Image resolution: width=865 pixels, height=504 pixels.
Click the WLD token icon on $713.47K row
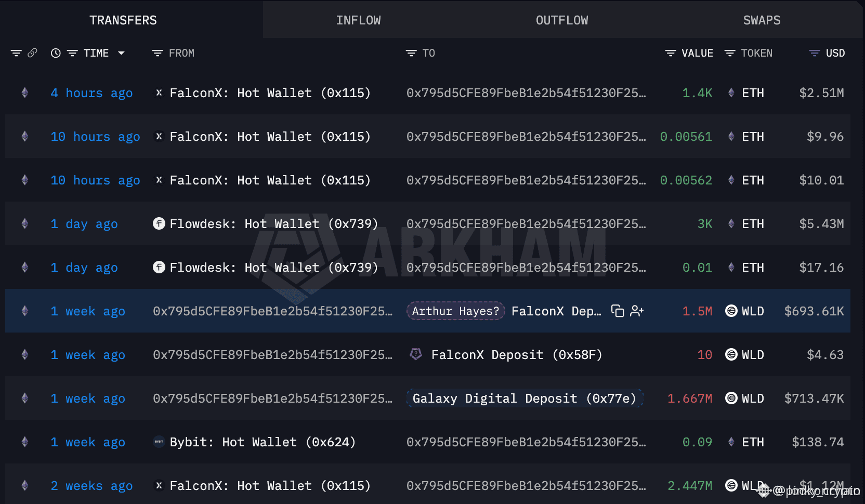tap(731, 399)
